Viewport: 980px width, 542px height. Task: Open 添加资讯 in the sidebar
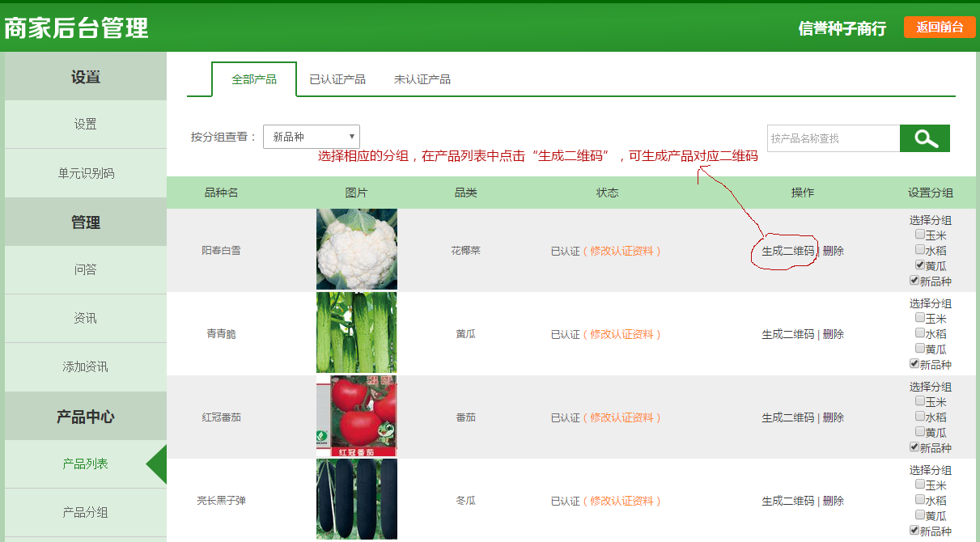pyautogui.click(x=86, y=367)
